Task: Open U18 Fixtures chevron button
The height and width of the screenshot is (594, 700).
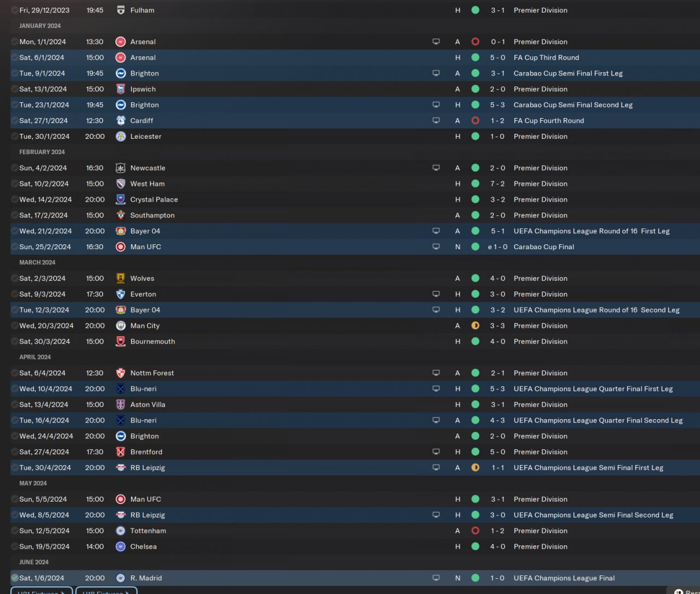Action: 106,591
